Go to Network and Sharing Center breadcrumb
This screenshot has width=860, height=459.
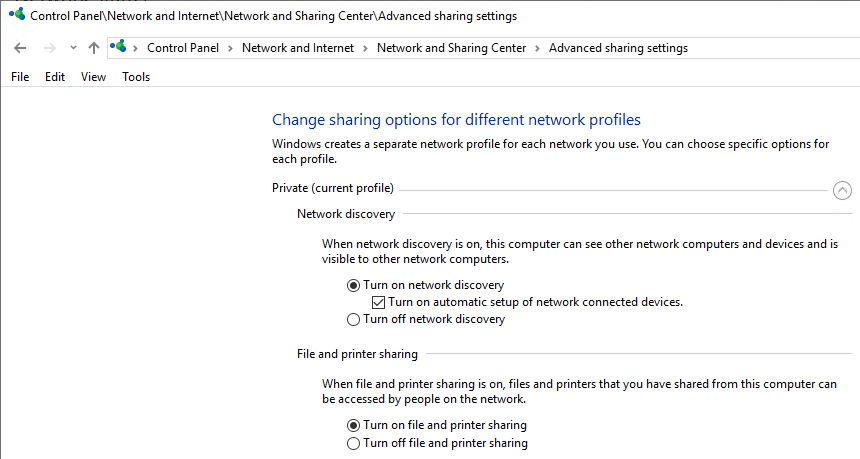[451, 48]
